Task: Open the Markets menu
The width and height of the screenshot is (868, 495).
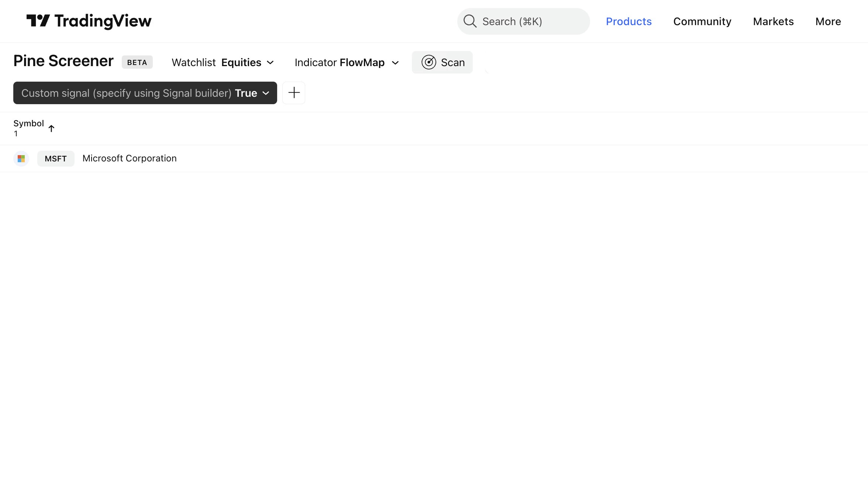Action: click(773, 21)
